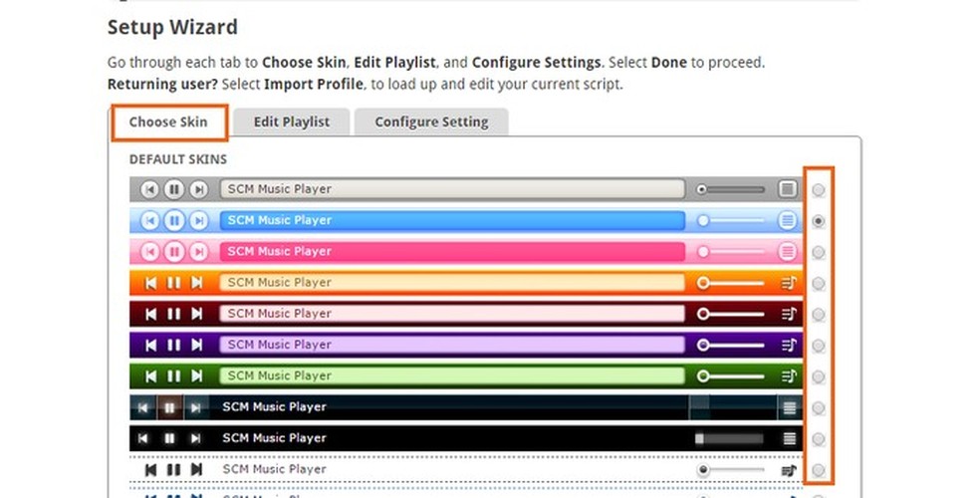Adjust volume slider on blue skin
980x498 pixels.
coord(731,220)
